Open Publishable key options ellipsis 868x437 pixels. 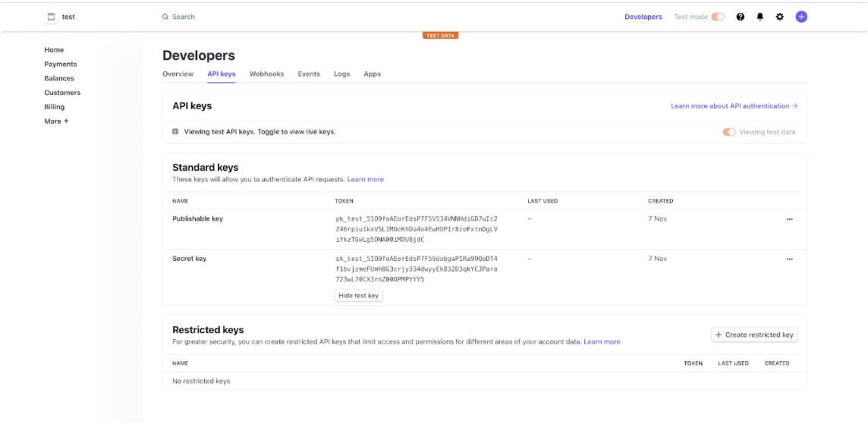pos(789,219)
